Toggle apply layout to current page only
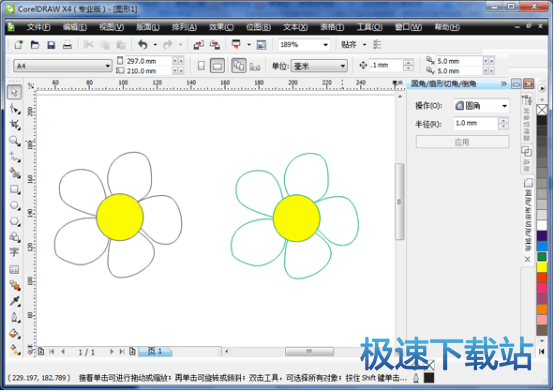 pyautogui.click(x=255, y=66)
